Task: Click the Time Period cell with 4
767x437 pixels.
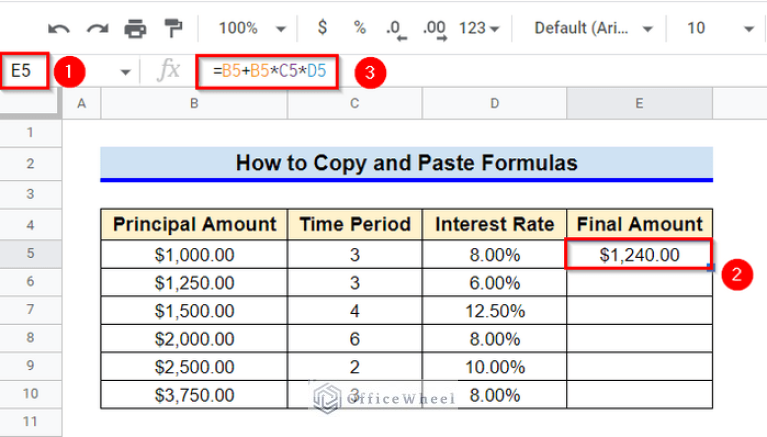Action: (355, 310)
